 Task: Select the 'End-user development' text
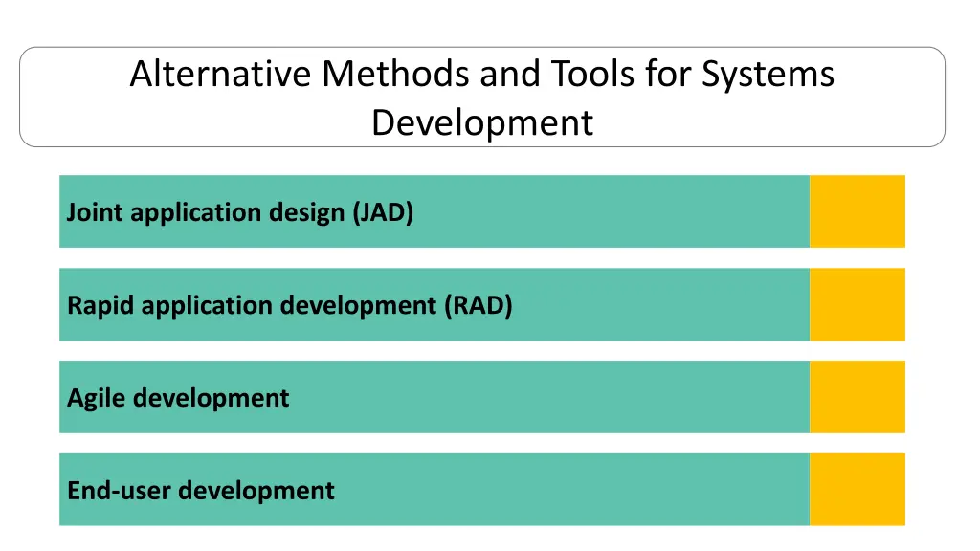201,491
